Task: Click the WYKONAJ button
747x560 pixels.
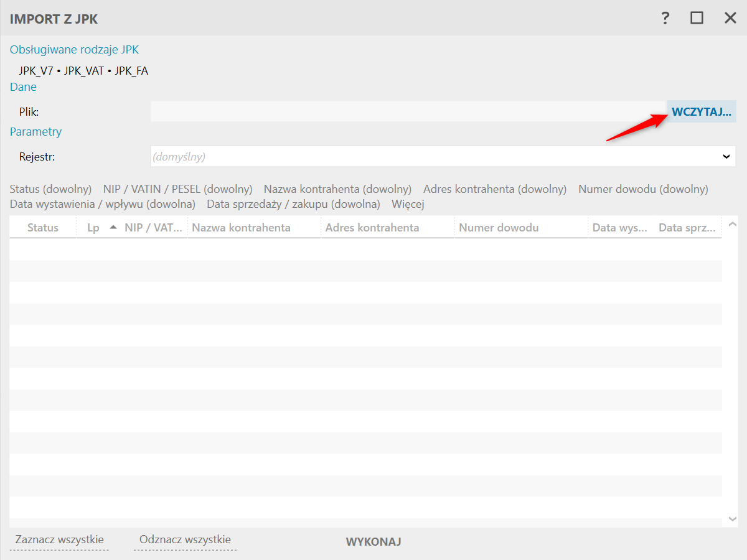Action: pos(374,542)
